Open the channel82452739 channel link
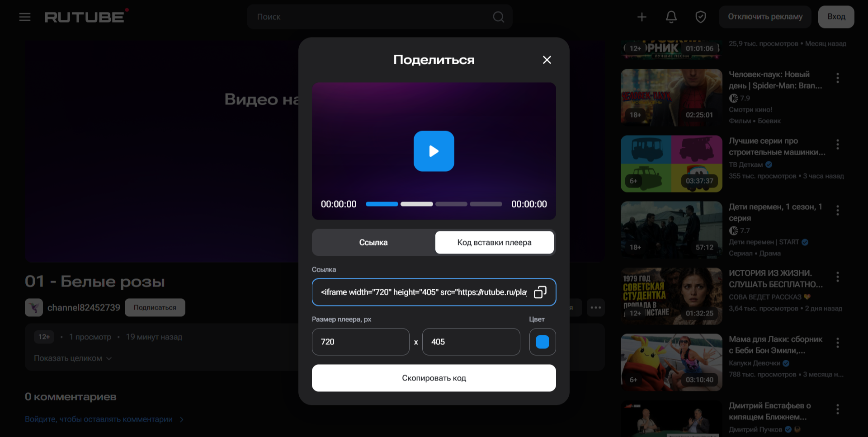Screen dimensions: 868x437 84,307
